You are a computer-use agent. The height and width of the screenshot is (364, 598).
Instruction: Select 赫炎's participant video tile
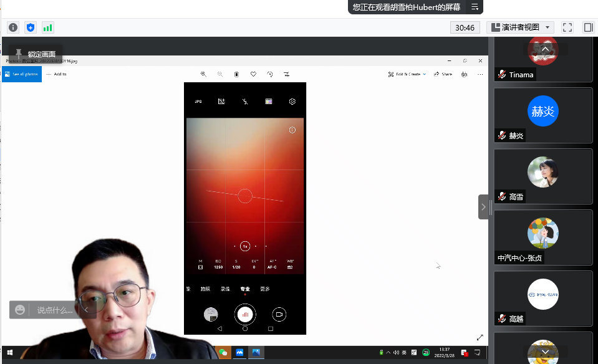pyautogui.click(x=543, y=115)
